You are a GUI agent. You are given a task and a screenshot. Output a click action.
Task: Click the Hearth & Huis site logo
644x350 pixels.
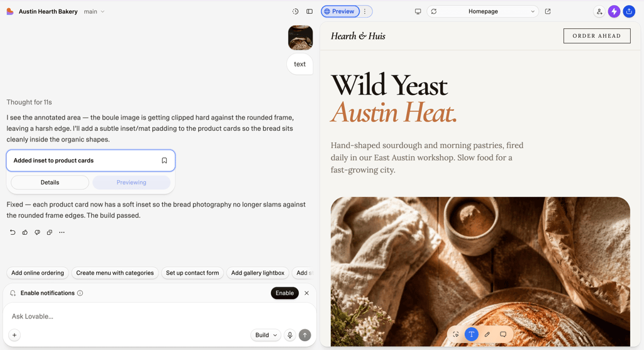pyautogui.click(x=358, y=36)
